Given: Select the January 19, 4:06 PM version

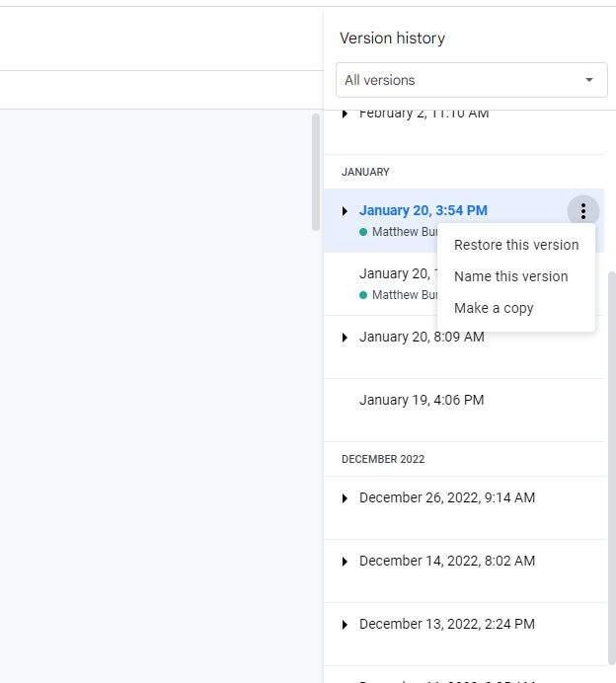Looking at the screenshot, I should pos(422,400).
